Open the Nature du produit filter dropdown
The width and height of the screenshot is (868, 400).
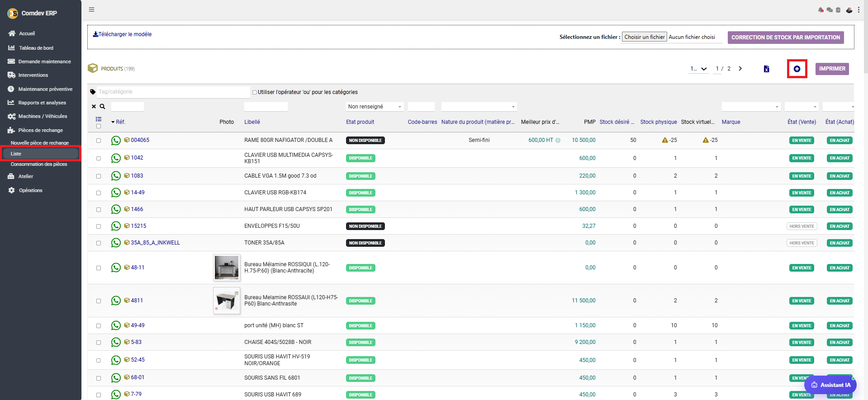479,107
